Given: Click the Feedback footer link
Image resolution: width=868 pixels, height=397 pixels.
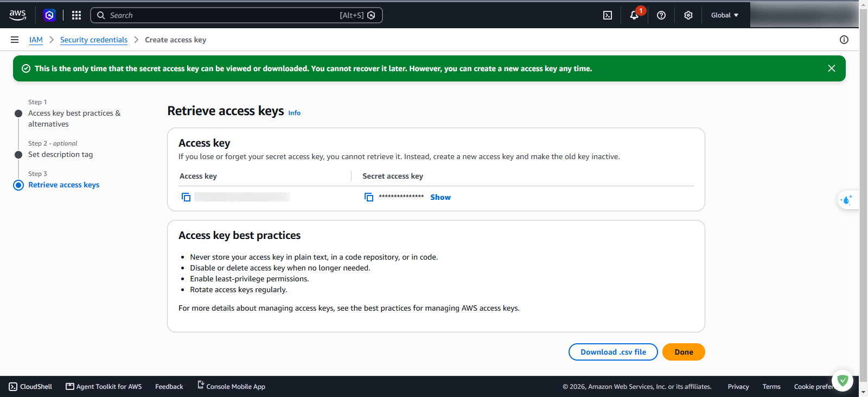Looking at the screenshot, I should [169, 387].
